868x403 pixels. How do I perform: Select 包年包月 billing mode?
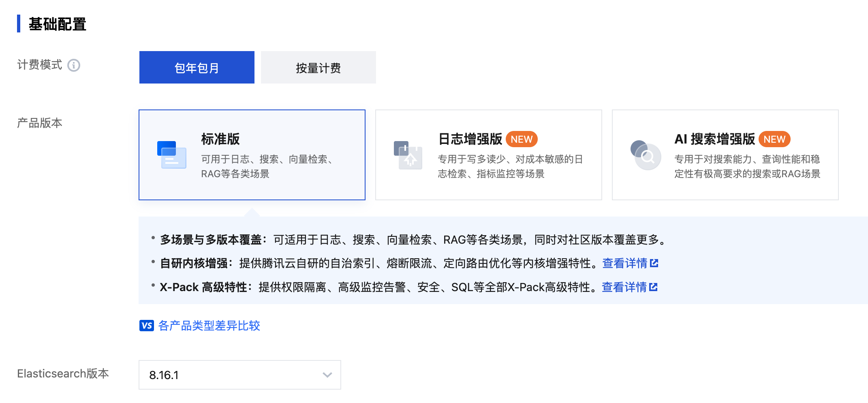pyautogui.click(x=197, y=67)
